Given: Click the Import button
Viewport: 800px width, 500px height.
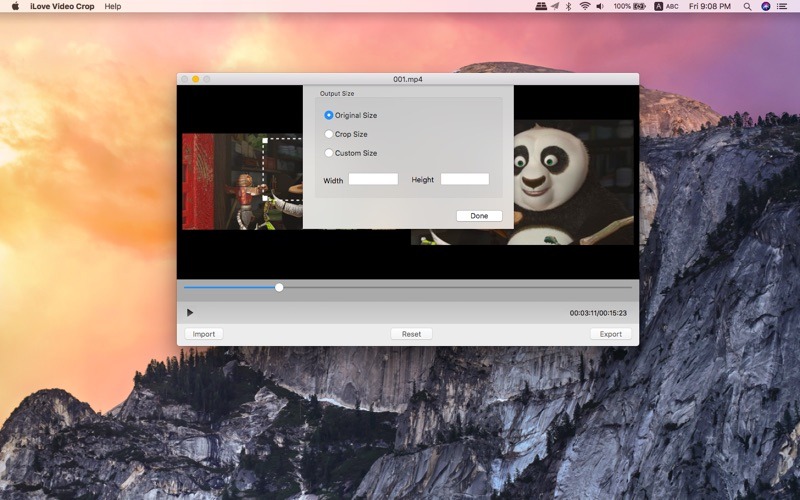Looking at the screenshot, I should point(204,334).
